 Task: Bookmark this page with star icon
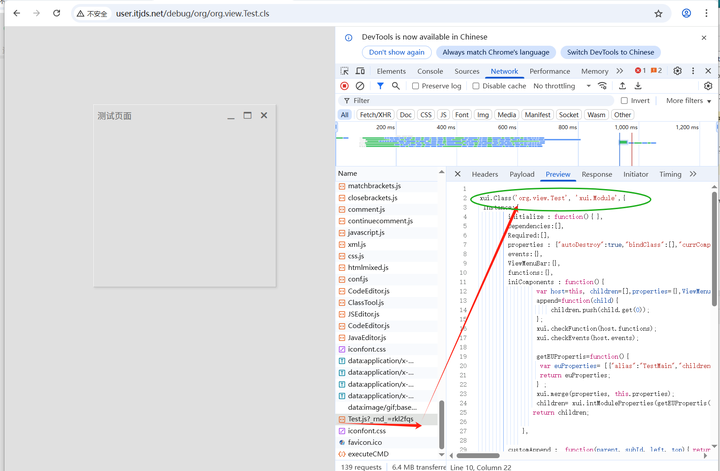coord(658,13)
